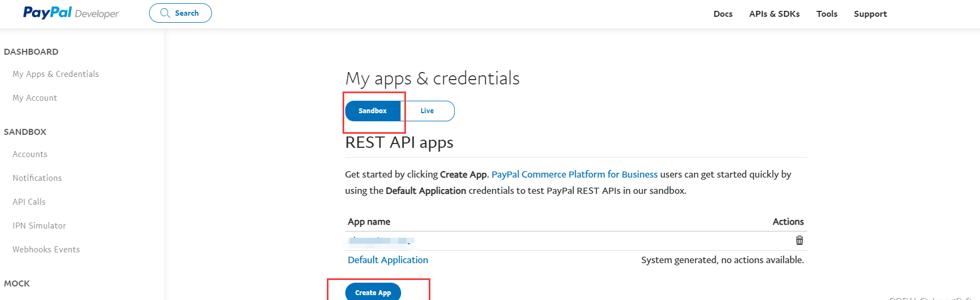Open the APIs & SDKs menu

coord(774,14)
